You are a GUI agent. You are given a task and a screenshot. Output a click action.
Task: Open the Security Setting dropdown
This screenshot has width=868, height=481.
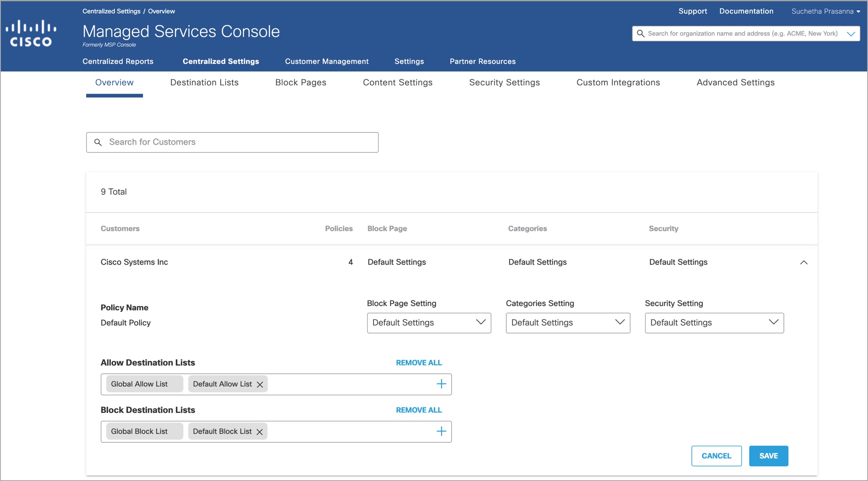[714, 323]
